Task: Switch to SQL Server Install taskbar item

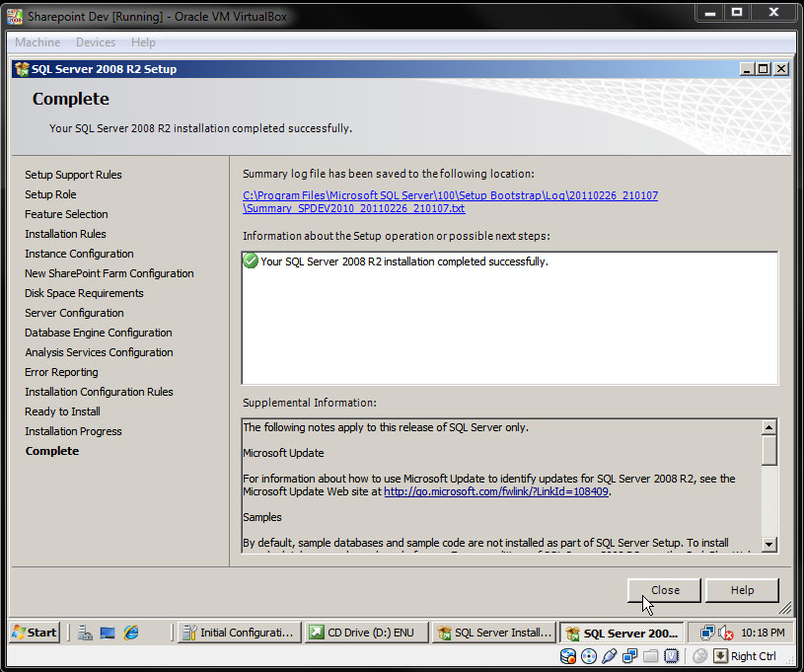Action: click(493, 633)
